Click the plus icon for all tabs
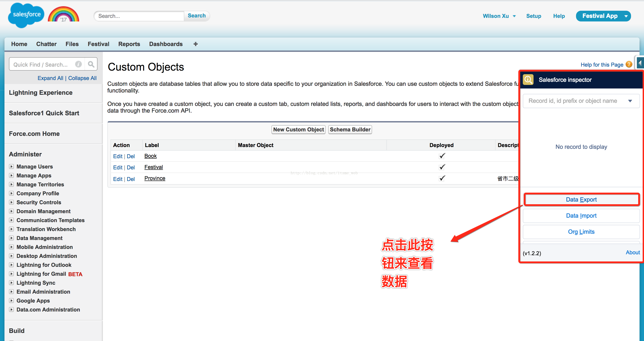This screenshot has width=644, height=341. click(x=195, y=44)
